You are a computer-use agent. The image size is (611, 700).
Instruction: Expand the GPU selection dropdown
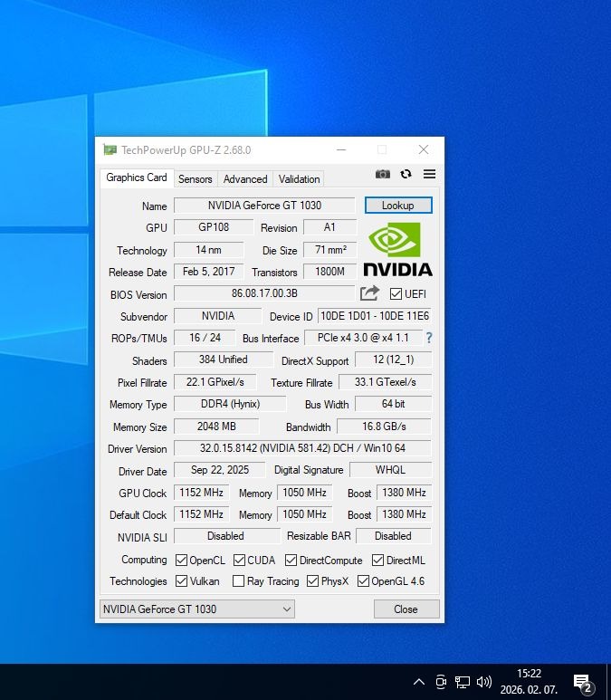pyautogui.click(x=196, y=609)
